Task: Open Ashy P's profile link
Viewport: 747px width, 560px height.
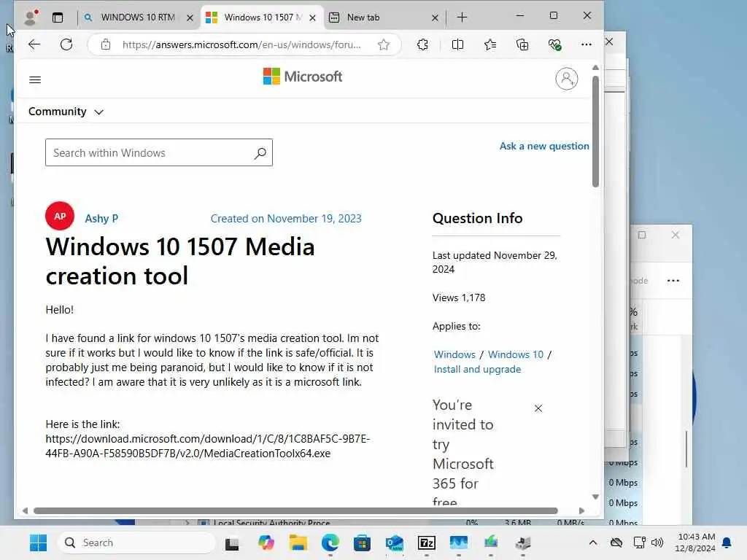Action: [101, 218]
